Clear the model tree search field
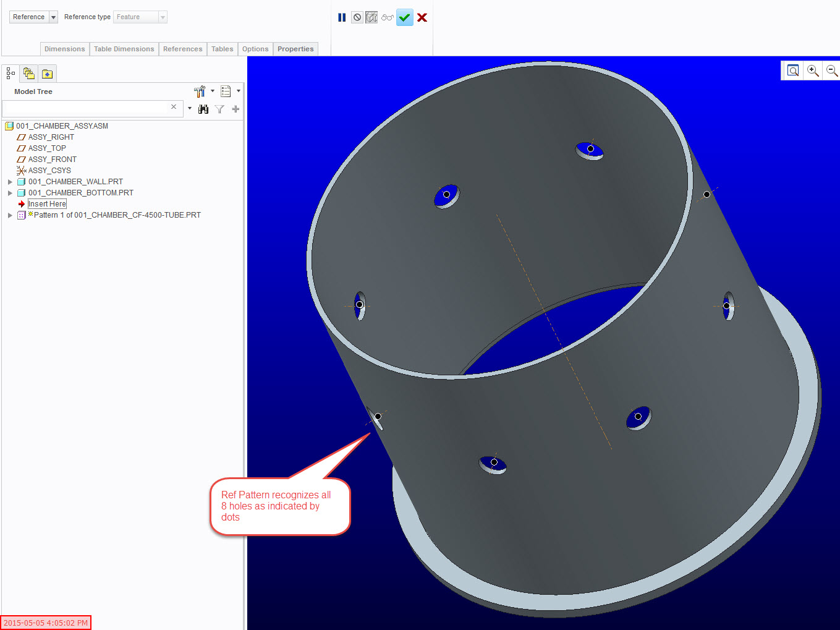The width and height of the screenshot is (840, 630). pyautogui.click(x=174, y=107)
